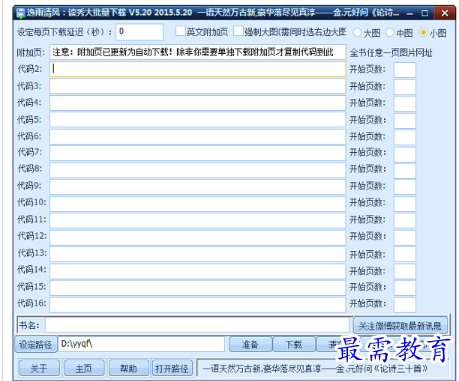Click the 代码13 input field
The height and width of the screenshot is (381, 459).
[198, 254]
